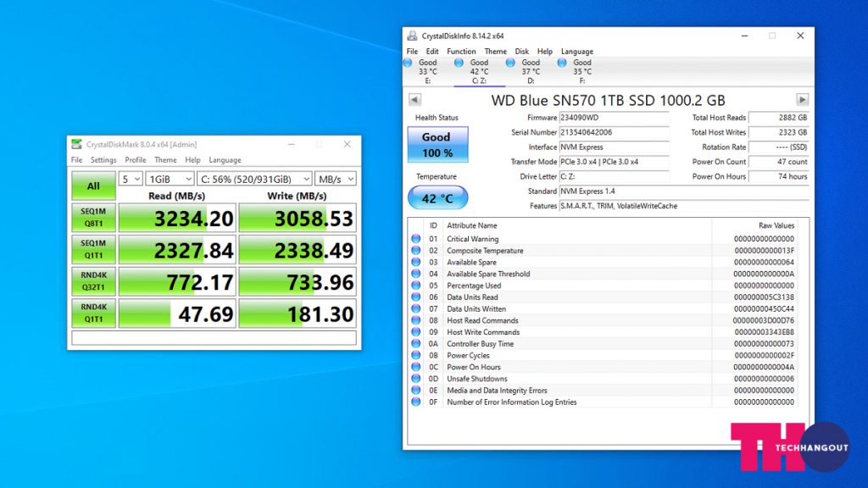Open Theme menu in CrystalDiskMark
Viewport: 868px width, 488px height.
tap(165, 160)
